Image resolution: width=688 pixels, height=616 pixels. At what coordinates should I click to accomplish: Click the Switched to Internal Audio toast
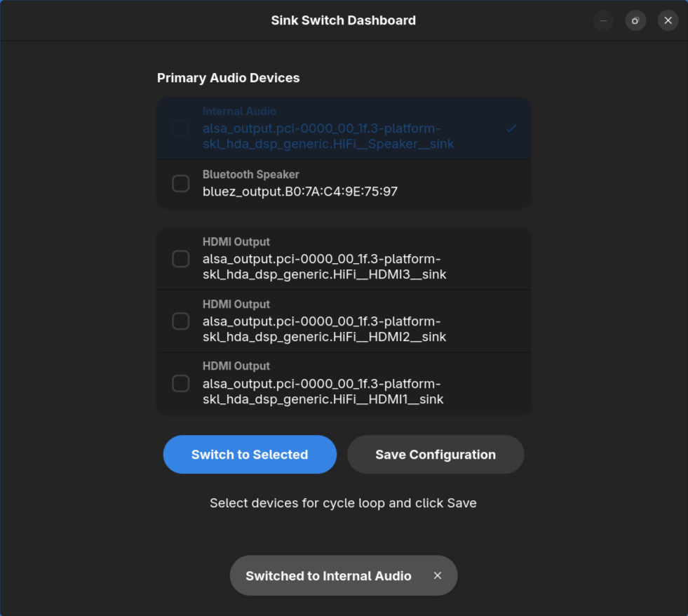click(x=328, y=575)
